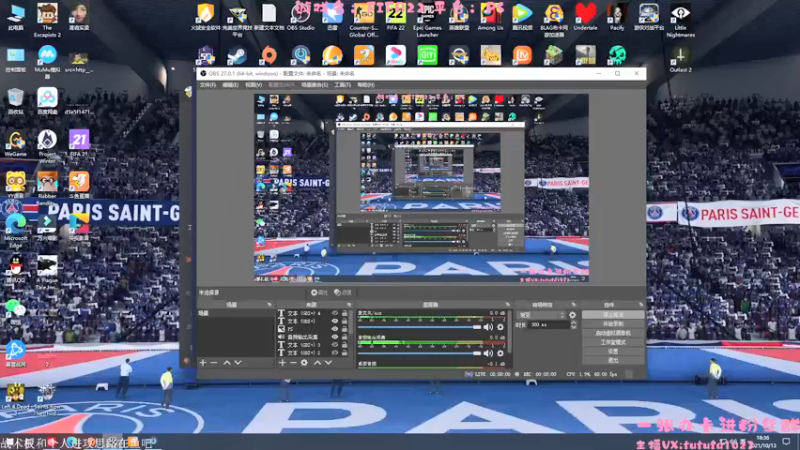The height and width of the screenshot is (450, 800).
Task: Open the 渐变 transition type dropdown
Action: coord(541,315)
